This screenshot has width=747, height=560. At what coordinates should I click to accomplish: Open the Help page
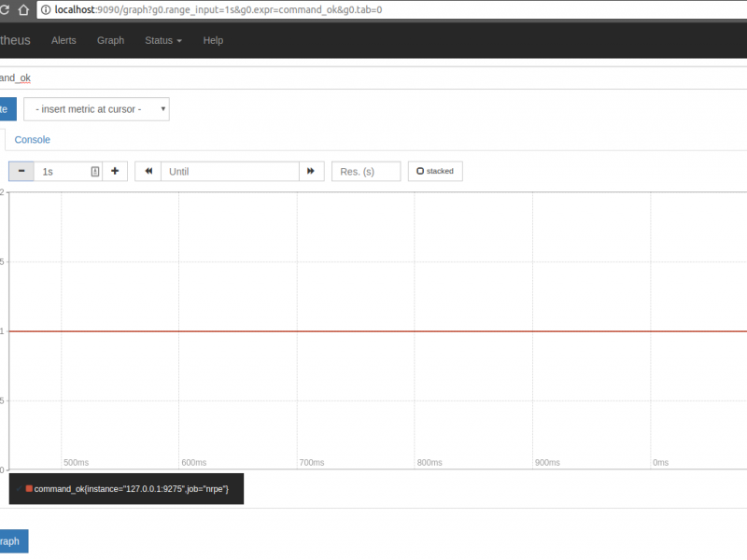[213, 40]
